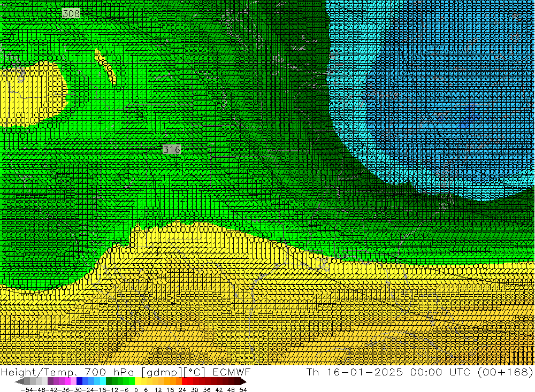Select the bright red legend swatch above 24
535x392 pixels.
click(185, 382)
